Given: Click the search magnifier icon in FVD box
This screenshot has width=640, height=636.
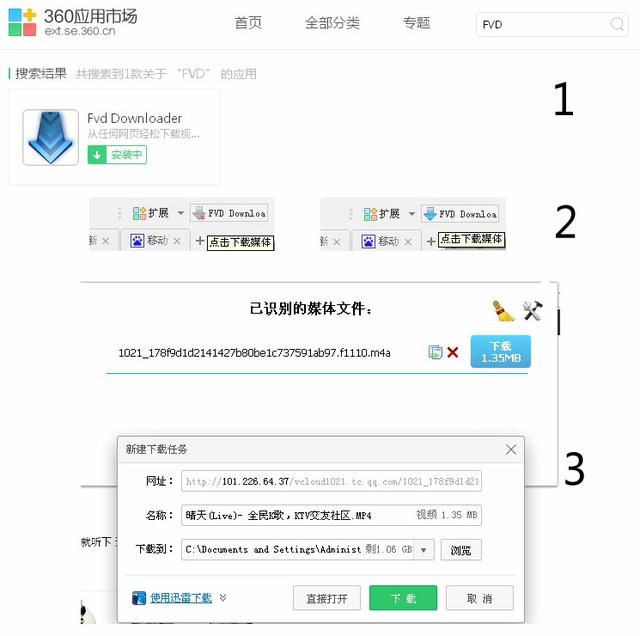Looking at the screenshot, I should [617, 24].
